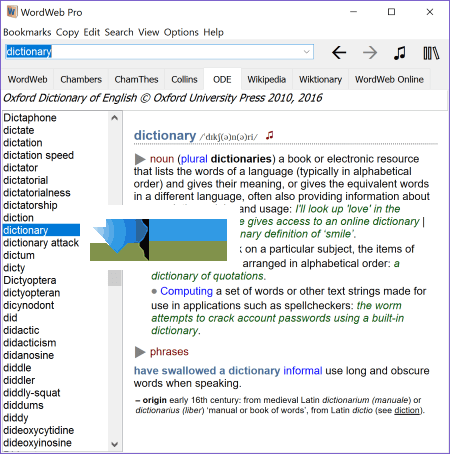The image size is (450, 454).
Task: Click the 'informal' register label
Action: 303,371
